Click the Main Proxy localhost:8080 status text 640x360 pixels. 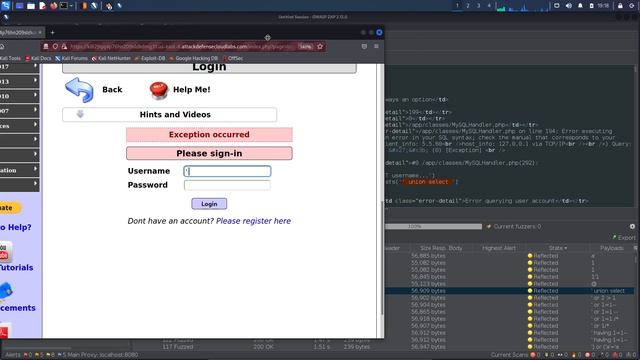(x=102, y=355)
